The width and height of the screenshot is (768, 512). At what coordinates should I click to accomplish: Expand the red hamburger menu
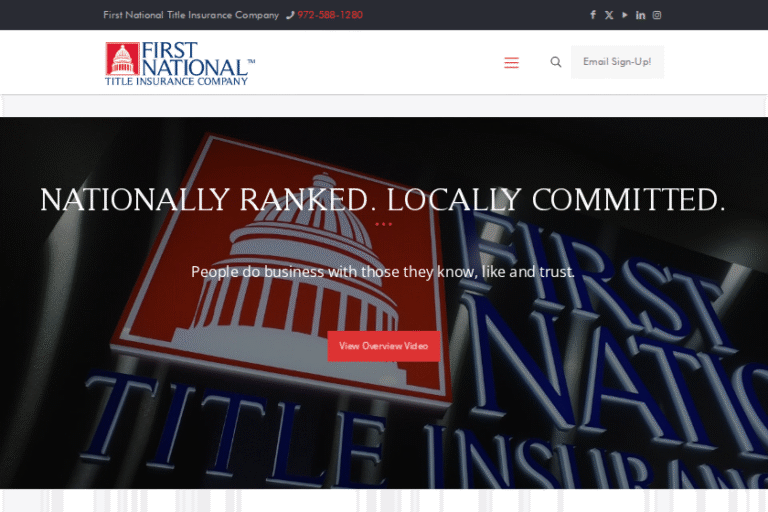tap(511, 62)
